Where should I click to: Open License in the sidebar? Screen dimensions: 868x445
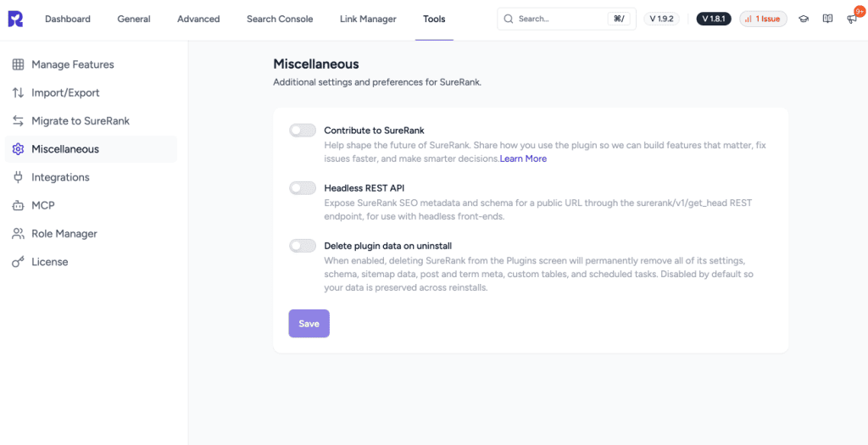91,262
